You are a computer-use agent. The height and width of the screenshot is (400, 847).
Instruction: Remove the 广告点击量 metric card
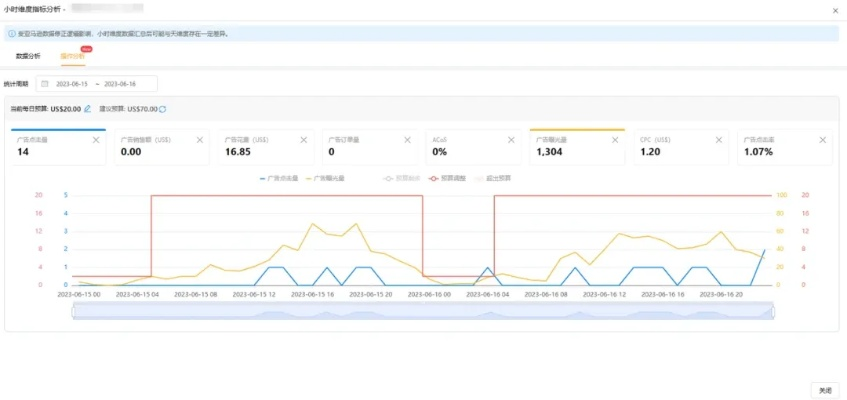96,140
